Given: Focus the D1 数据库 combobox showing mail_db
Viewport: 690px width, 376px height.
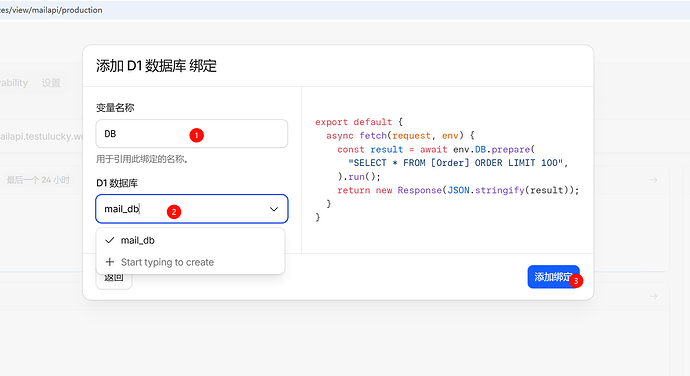Looking at the screenshot, I should click(191, 209).
